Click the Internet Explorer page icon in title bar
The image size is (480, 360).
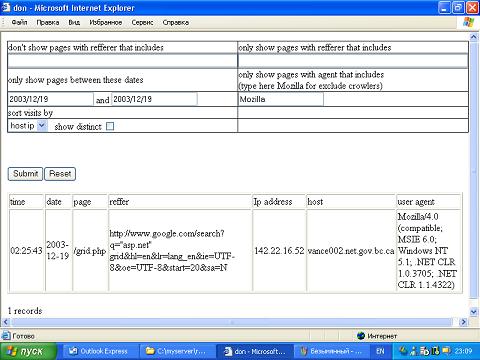[6, 7]
